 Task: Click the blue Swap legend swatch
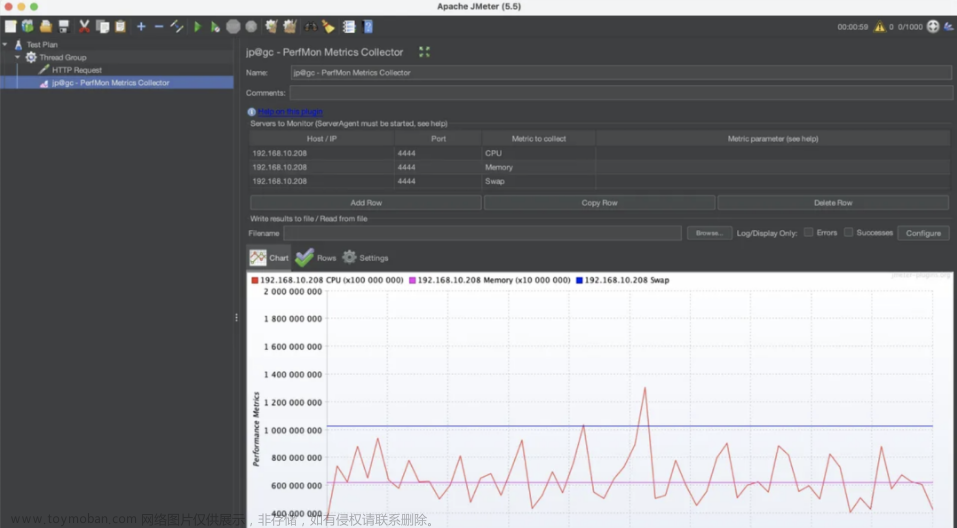pos(579,280)
